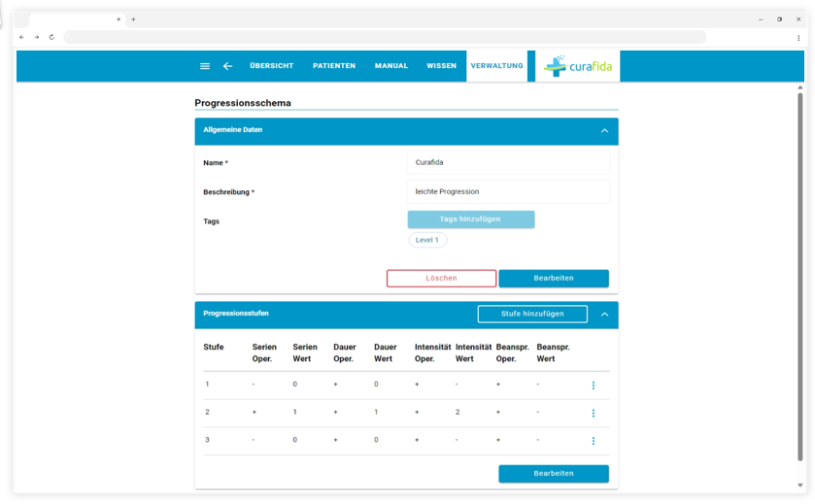This screenshot has height=504, width=815.
Task: Click the page vertical scrollbar thumb
Action: point(799,276)
